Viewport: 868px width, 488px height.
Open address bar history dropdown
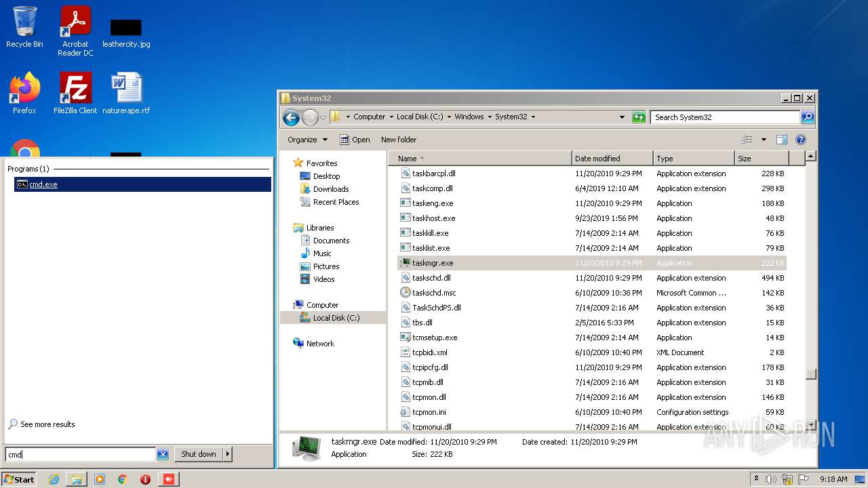[x=622, y=117]
